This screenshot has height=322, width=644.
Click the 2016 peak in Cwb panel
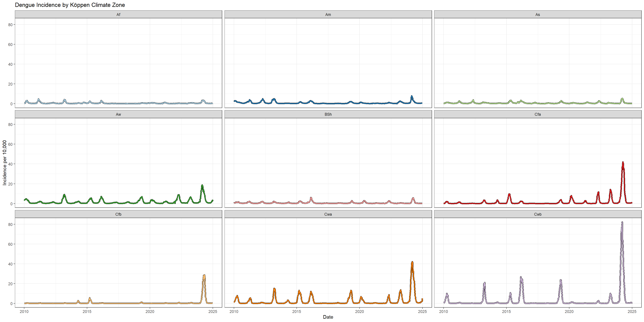pos(521,277)
